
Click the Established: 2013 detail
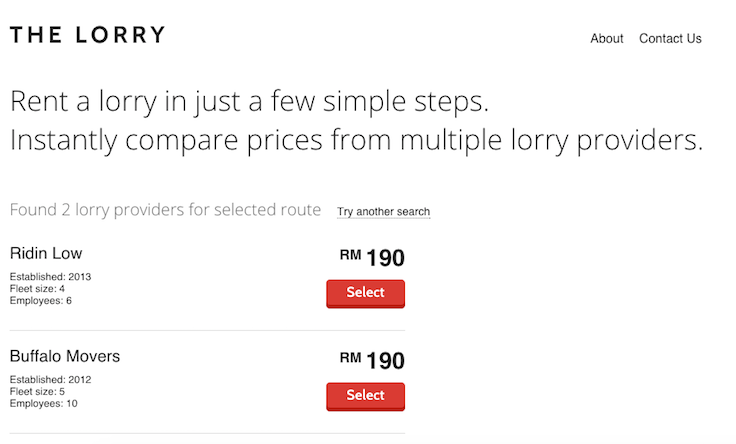[x=50, y=277]
